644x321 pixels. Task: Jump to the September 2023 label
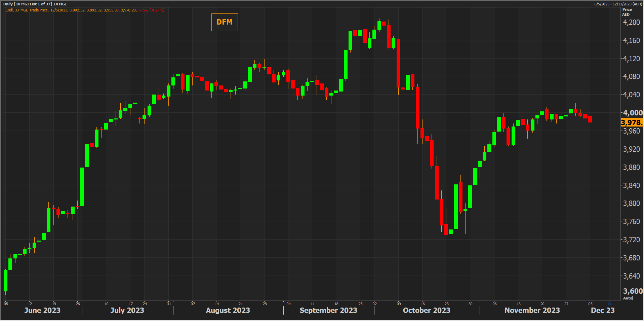pyautogui.click(x=328, y=310)
